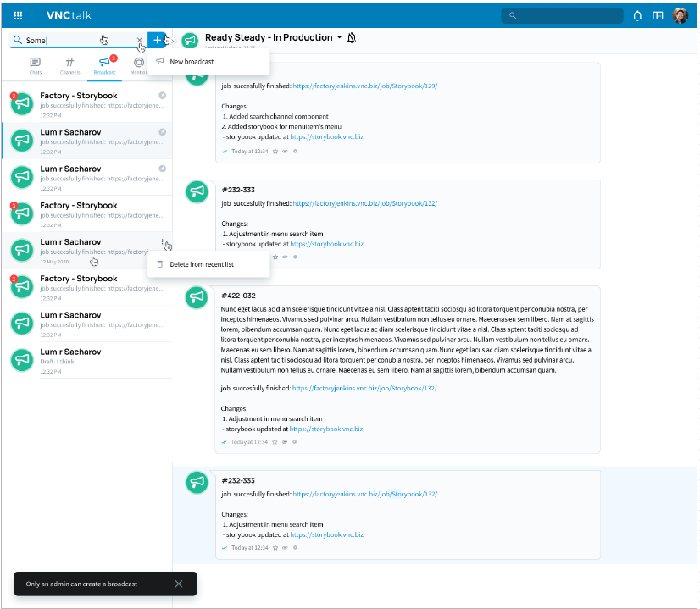Open the user profile avatar

pos(681,15)
